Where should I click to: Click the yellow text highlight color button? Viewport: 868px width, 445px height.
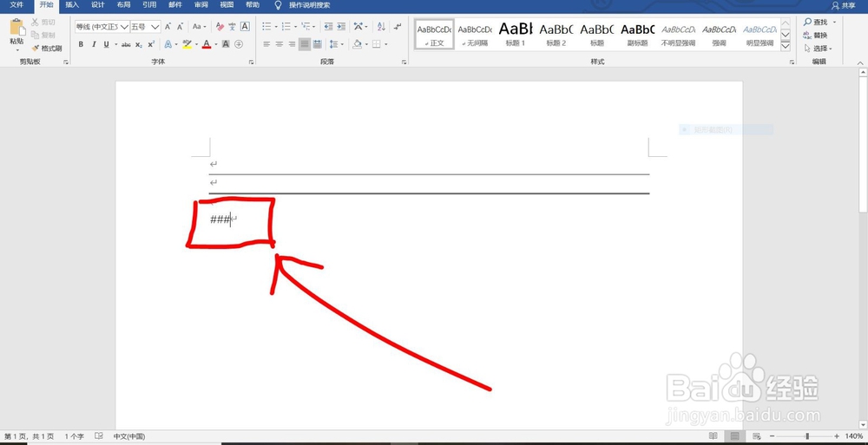point(187,44)
